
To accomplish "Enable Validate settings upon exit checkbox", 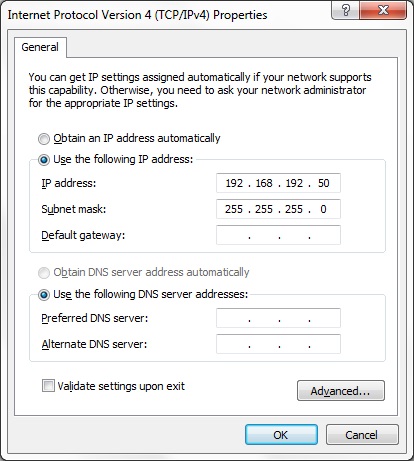I will pyautogui.click(x=48, y=386).
